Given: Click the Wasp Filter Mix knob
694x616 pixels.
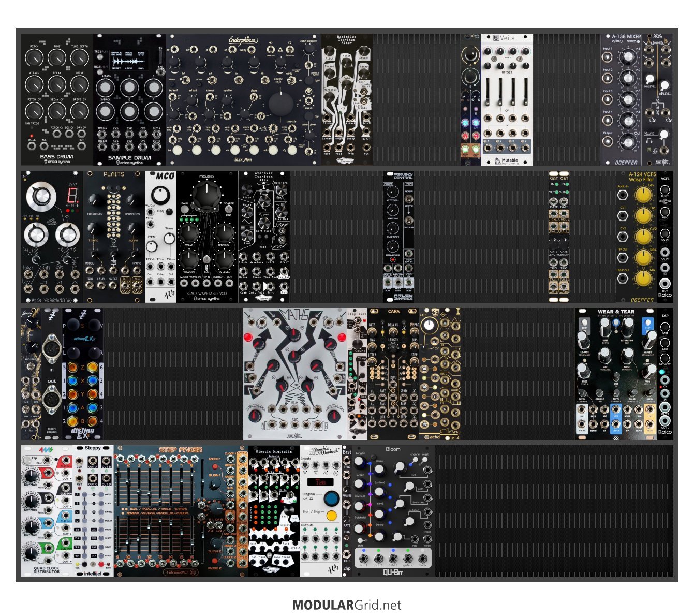Looking at the screenshot, I should pos(643,278).
